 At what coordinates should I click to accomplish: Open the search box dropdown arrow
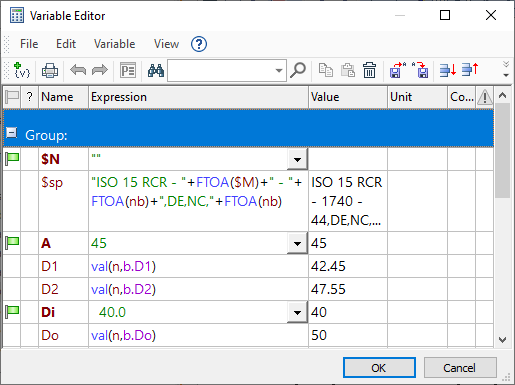coord(279,70)
